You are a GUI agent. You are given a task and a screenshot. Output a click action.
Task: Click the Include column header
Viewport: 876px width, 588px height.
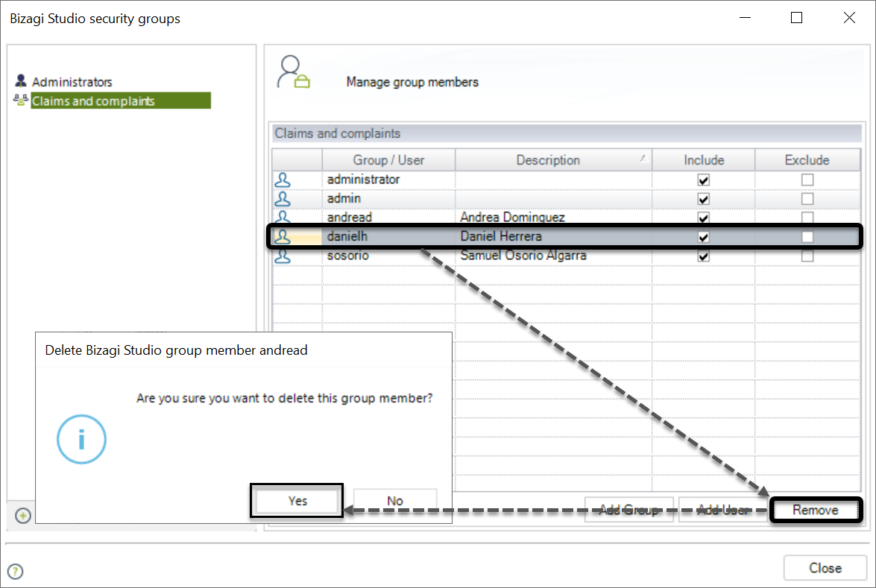coord(703,159)
